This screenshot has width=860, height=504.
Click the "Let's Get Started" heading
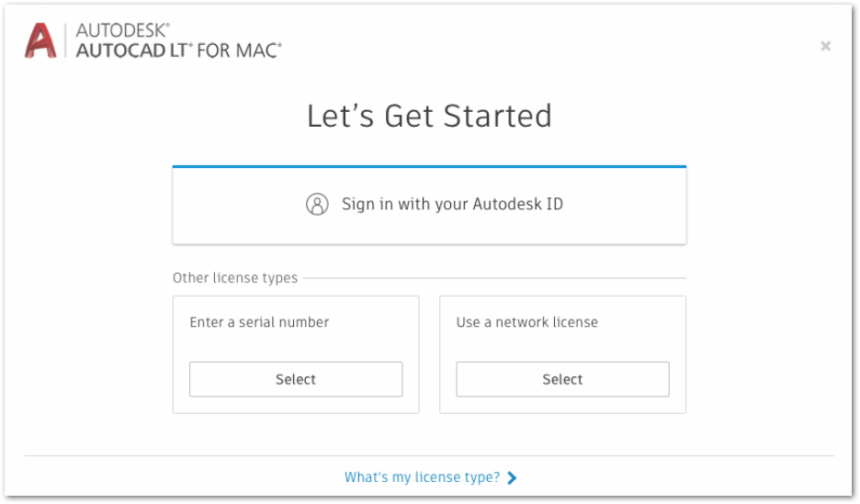pos(429,117)
